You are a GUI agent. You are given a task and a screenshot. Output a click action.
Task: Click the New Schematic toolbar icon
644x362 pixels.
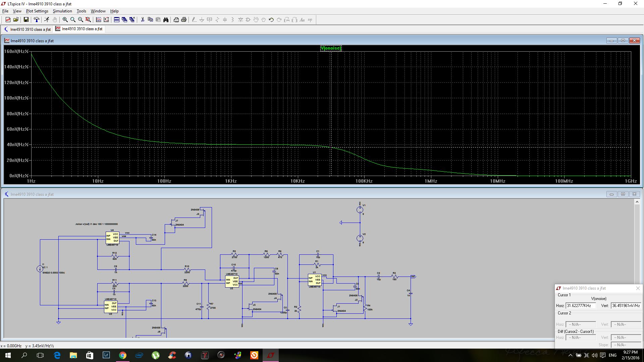pyautogui.click(x=8, y=20)
